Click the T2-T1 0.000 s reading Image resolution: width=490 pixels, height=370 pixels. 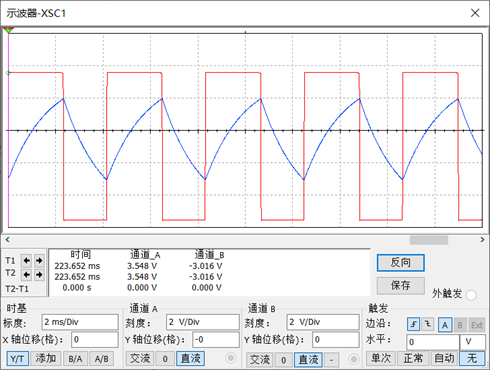tap(77, 288)
